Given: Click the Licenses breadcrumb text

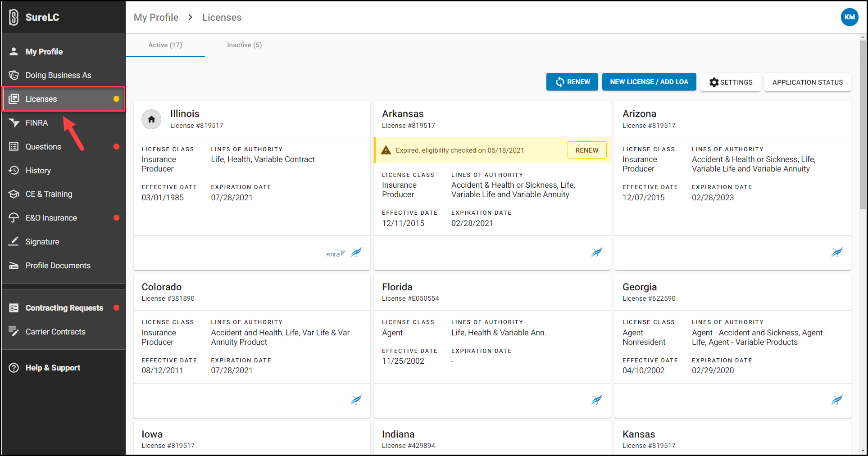Looking at the screenshot, I should click(222, 17).
